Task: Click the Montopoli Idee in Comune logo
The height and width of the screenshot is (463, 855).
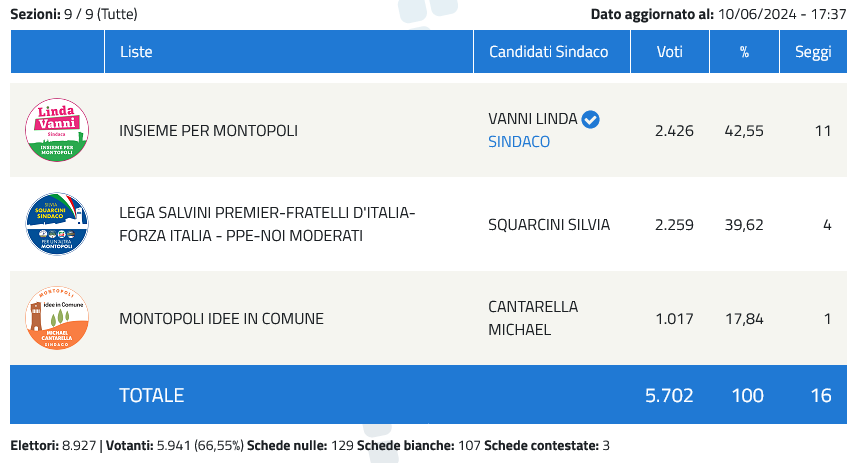Action: pos(57,318)
